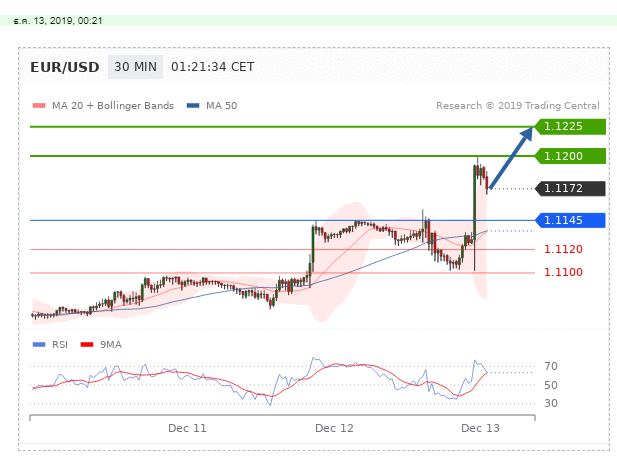This screenshot has height=458, width=617.
Task: Click the Dec 13 date axis label
Action: (480, 428)
